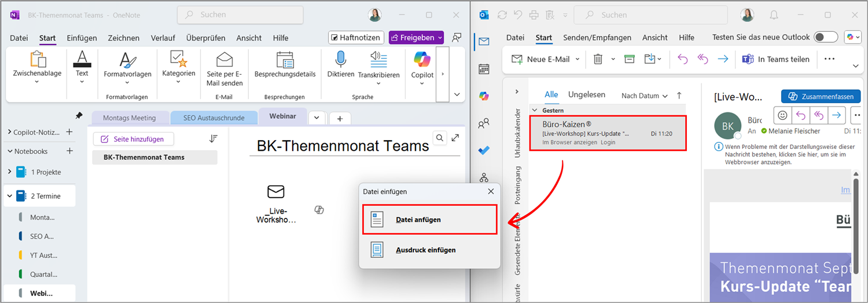The width and height of the screenshot is (868, 303).
Task: Open the Zeichnen ribbon tab
Action: (x=123, y=38)
